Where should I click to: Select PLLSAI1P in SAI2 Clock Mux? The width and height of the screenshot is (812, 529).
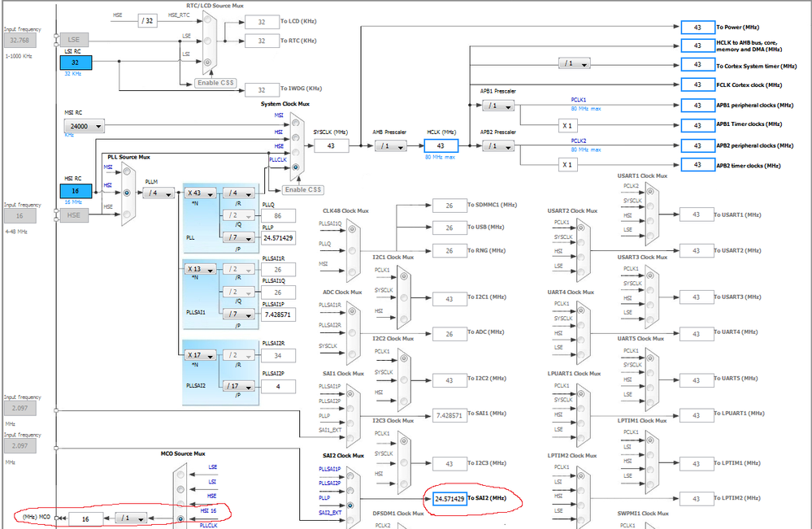click(350, 476)
